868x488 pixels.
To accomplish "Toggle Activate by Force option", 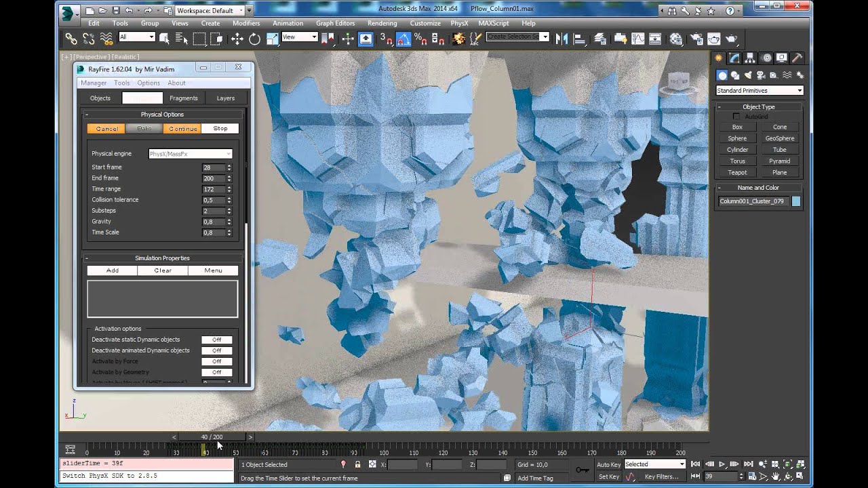I will (x=216, y=361).
